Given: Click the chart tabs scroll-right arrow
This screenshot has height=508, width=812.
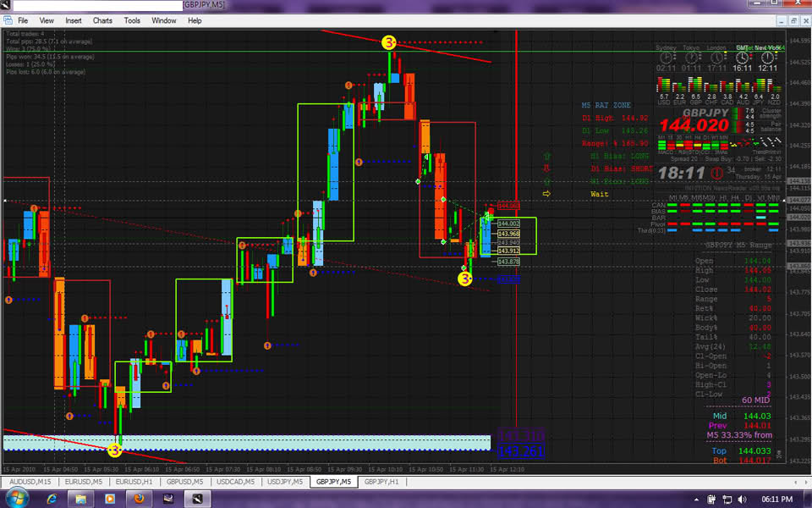Looking at the screenshot, I should pos(805,482).
